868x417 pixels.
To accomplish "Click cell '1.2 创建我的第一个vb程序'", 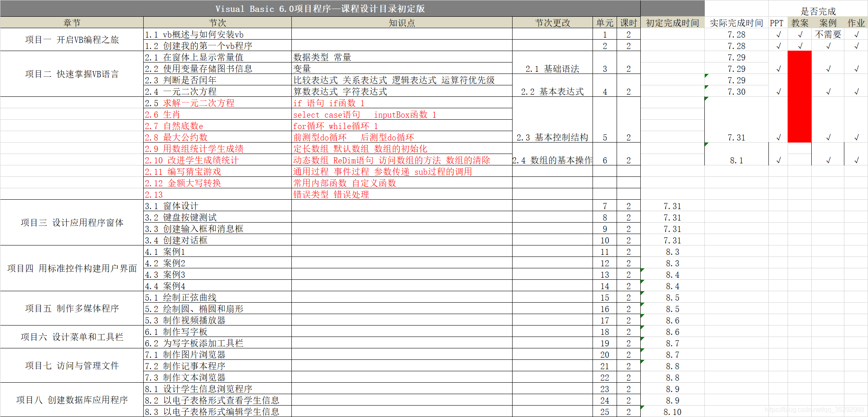I will [x=218, y=46].
